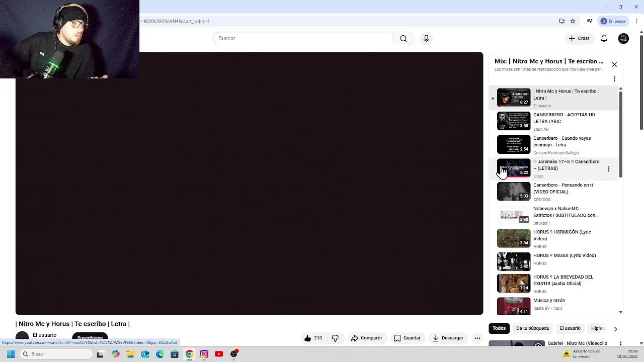Open the El usuario channel link
Image resolution: width=644 pixels, height=362 pixels.
coord(44,335)
